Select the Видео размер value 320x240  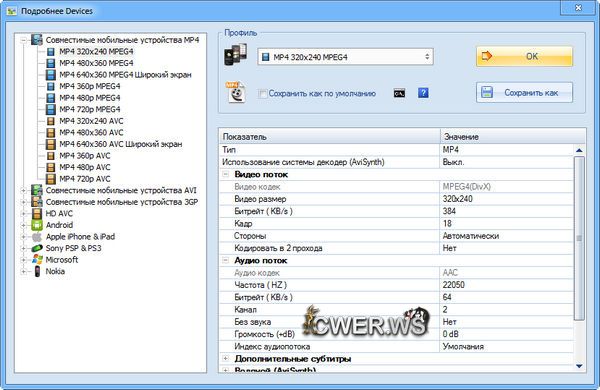pyautogui.click(x=507, y=199)
